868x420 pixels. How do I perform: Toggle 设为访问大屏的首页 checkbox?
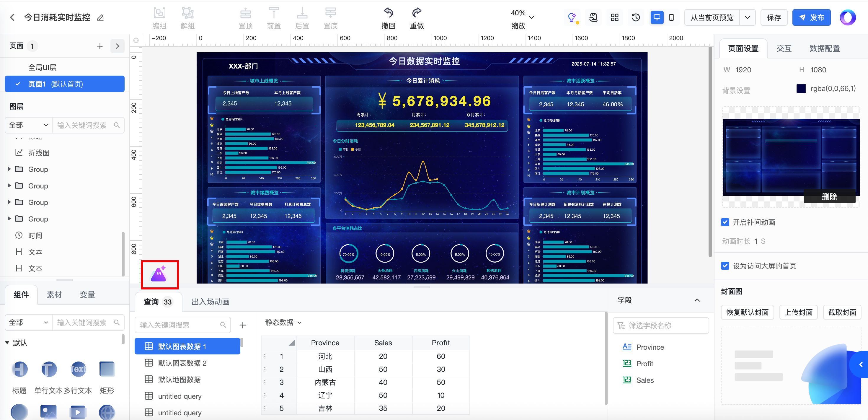coord(725,266)
